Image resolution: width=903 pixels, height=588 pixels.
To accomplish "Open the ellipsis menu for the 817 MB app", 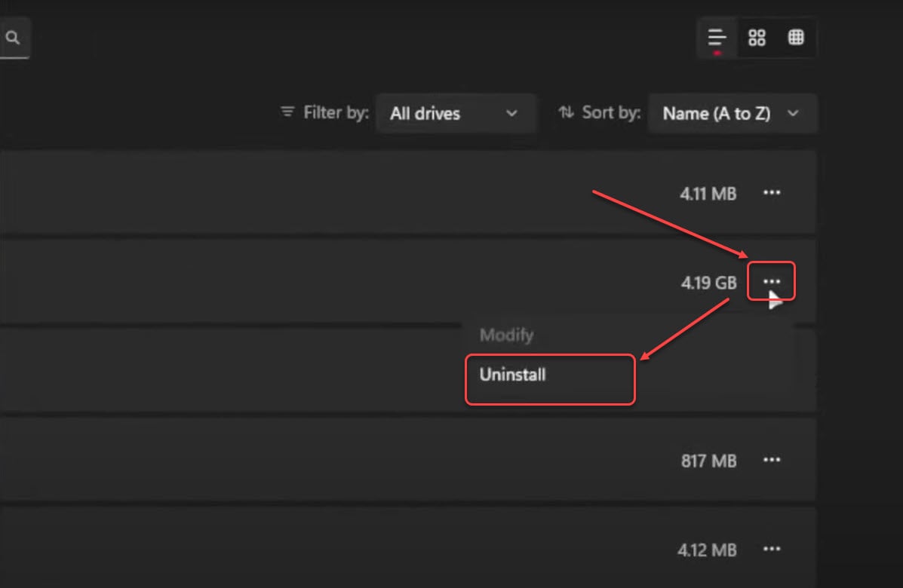I will click(772, 461).
